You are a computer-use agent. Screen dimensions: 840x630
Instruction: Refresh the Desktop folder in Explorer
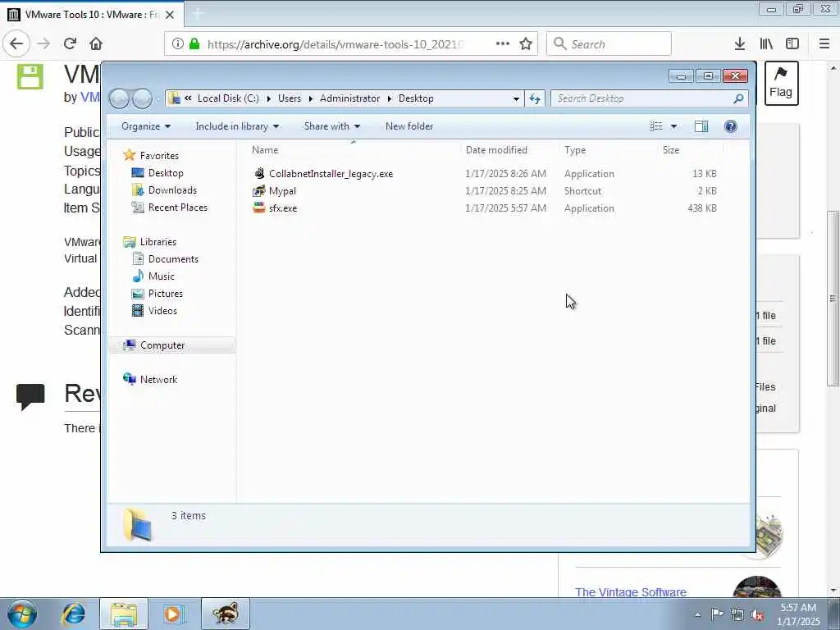coord(535,98)
